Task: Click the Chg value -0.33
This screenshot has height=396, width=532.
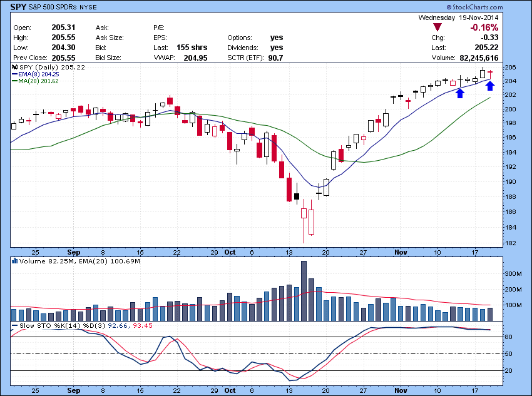Action: click(489, 38)
